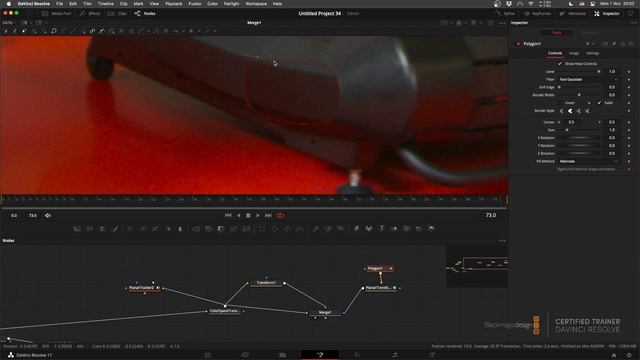Switch to the Edit page
The image size is (640, 360).
[x=282, y=356]
